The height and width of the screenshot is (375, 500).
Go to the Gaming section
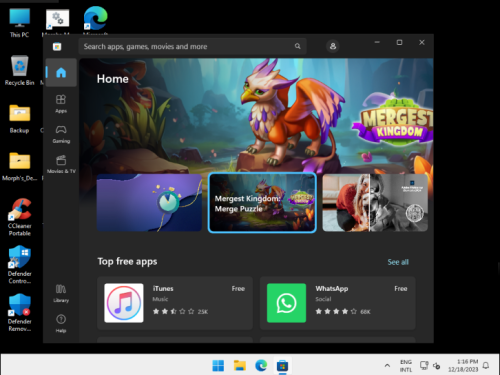[x=61, y=134]
